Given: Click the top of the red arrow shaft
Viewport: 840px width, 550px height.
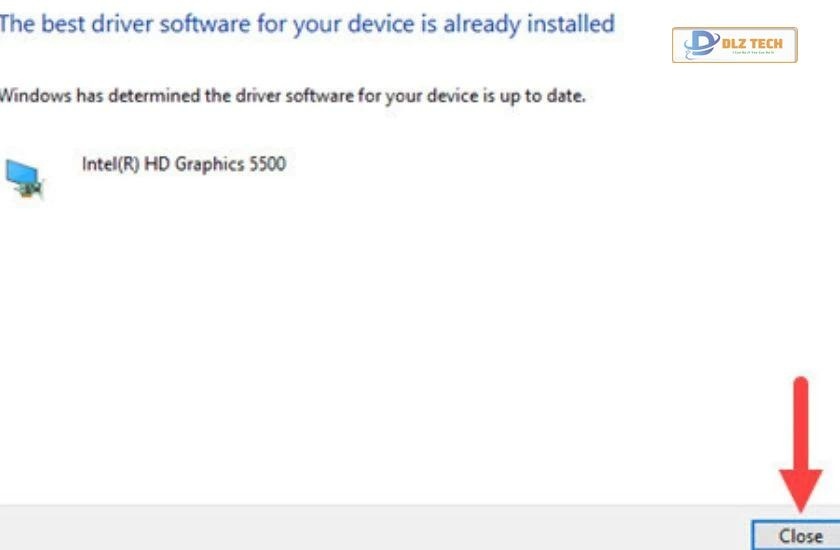Looking at the screenshot, I should pos(801,385).
